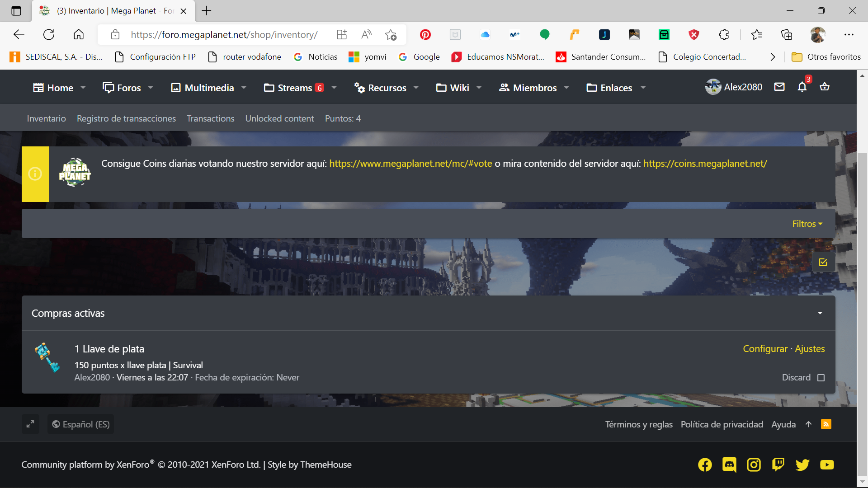Open the Filtros dropdown

coord(807,224)
